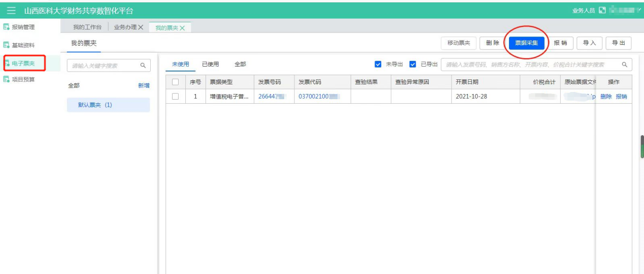Open 基础资料 in the sidebar
The image size is (644, 274).
coord(23,45)
